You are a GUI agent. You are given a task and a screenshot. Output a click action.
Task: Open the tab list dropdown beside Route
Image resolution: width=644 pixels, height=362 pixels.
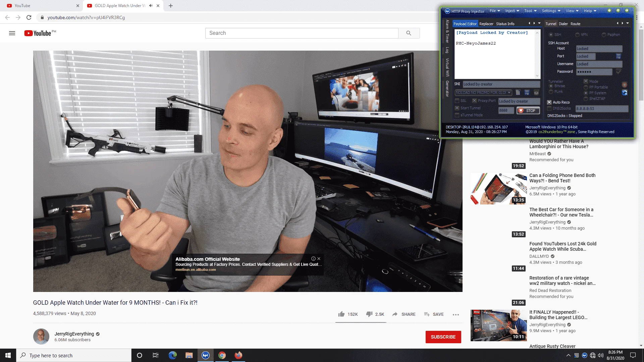click(x=628, y=23)
